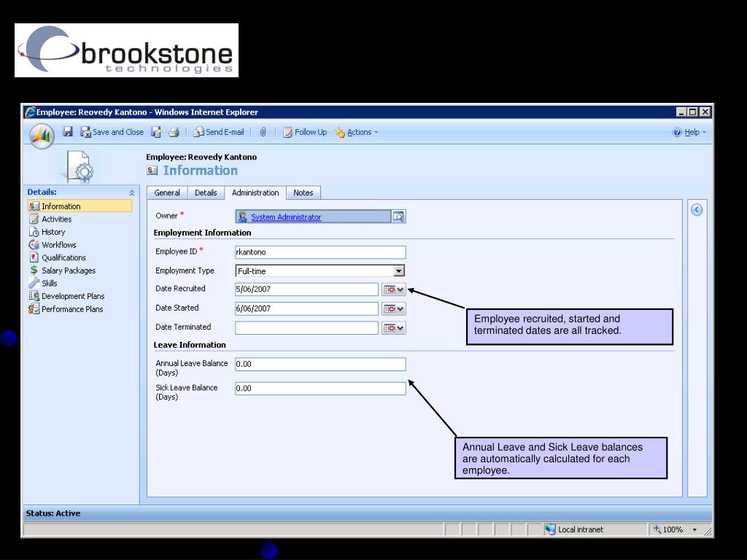Click the Internet Explorer title icon
The image size is (747, 560).
pyautogui.click(x=30, y=112)
